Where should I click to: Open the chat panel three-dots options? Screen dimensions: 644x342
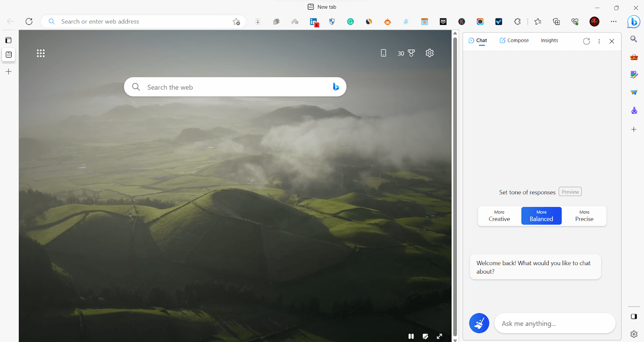coord(599,41)
